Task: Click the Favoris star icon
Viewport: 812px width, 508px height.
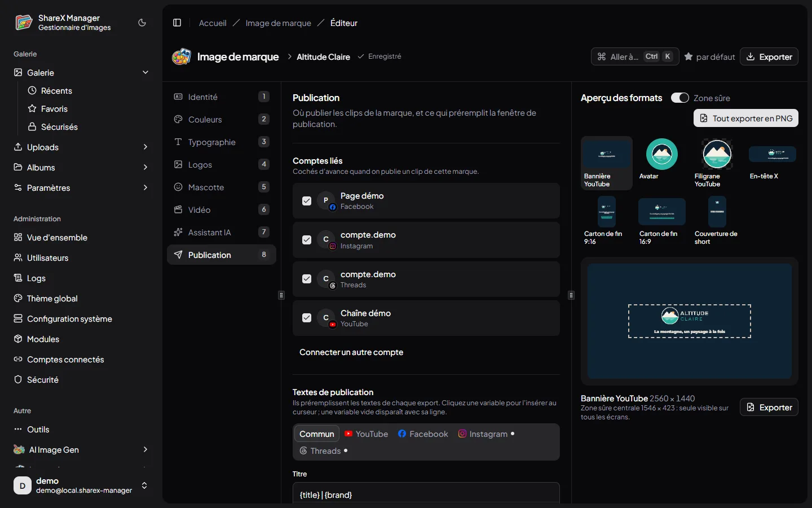Action: point(32,108)
